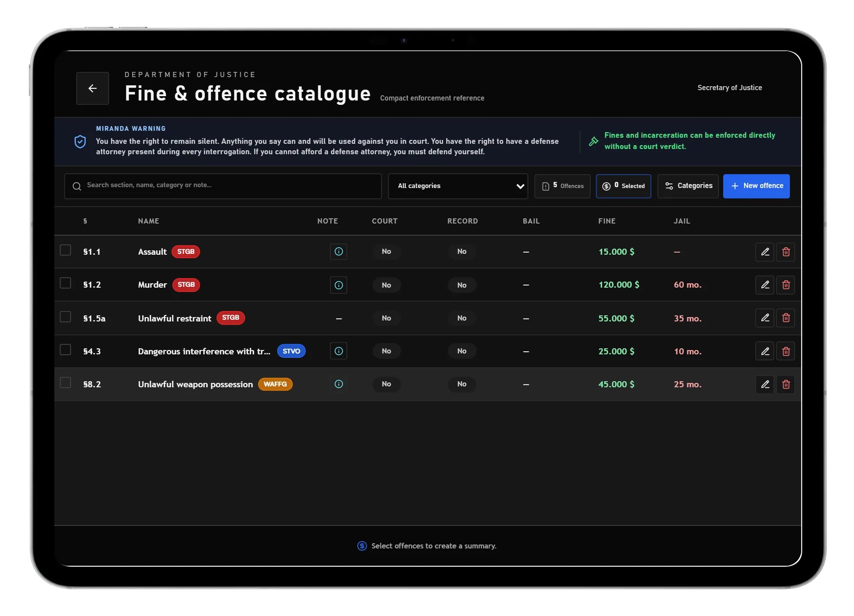Click the 45.000 $ fine value
The width and height of the screenshot is (854, 616).
616,384
